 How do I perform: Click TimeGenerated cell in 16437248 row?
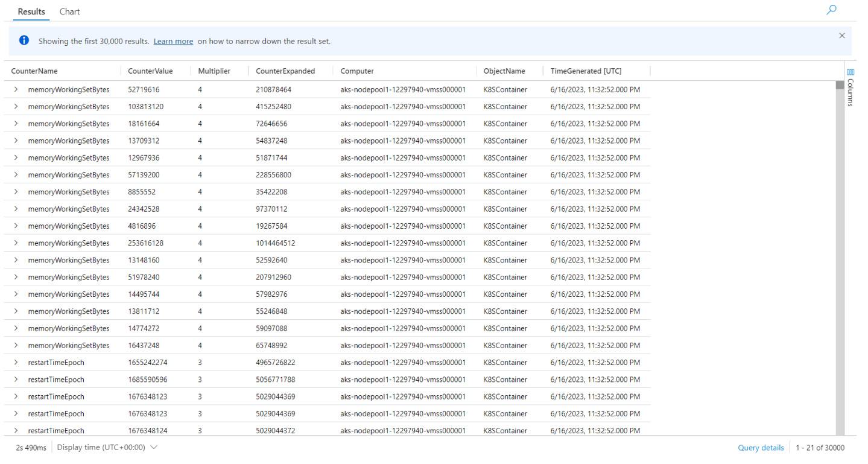[595, 346]
